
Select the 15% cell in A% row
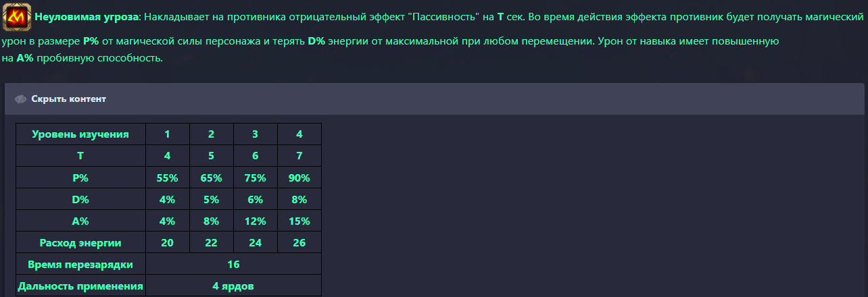tap(299, 221)
